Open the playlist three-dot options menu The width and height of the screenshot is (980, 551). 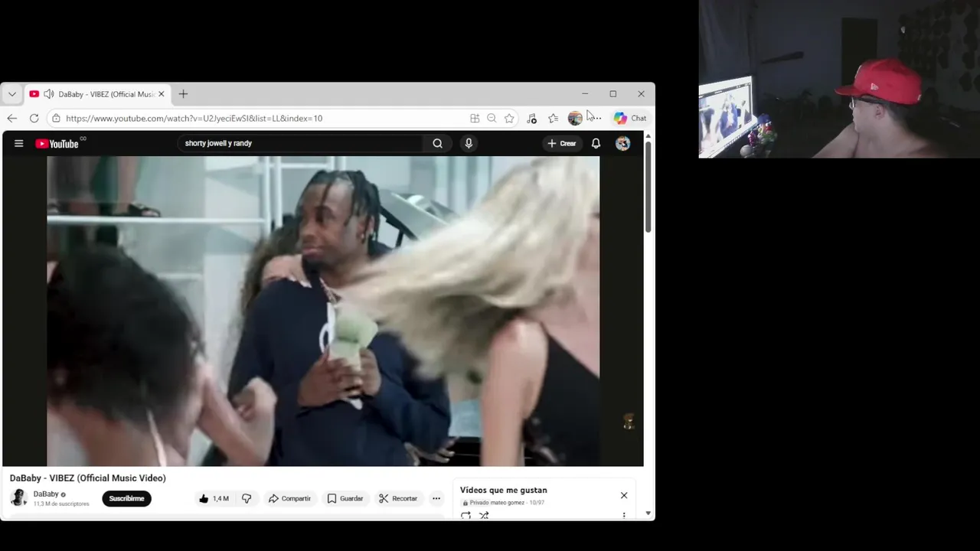coord(624,516)
